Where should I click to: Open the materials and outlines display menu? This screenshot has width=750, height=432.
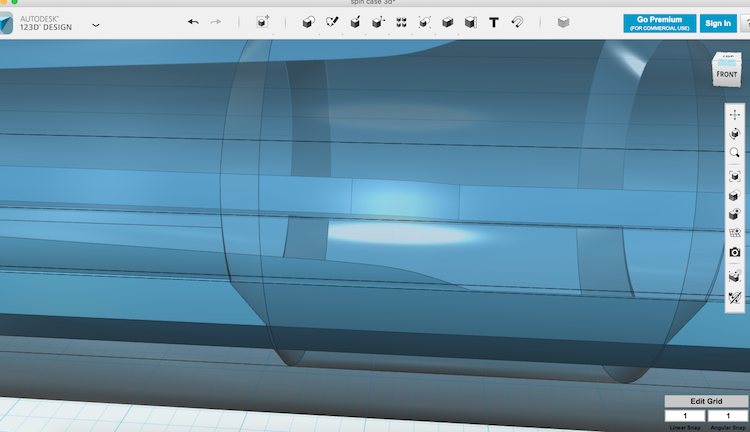pos(735,195)
